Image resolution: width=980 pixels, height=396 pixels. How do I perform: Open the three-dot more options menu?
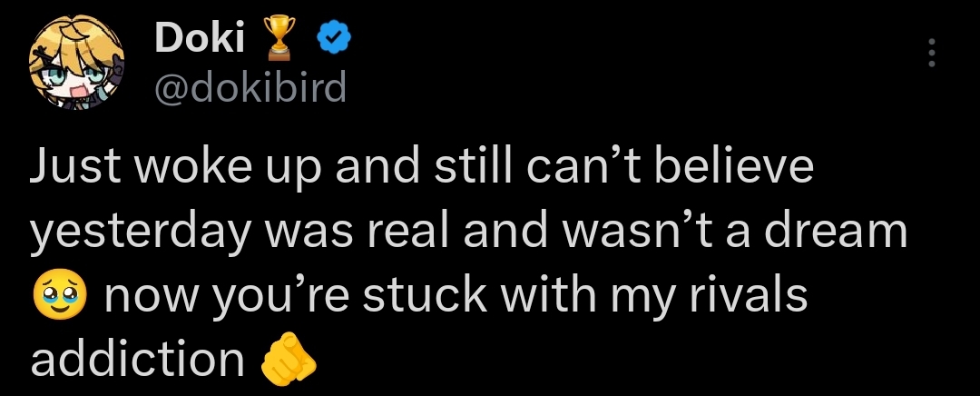point(930,54)
